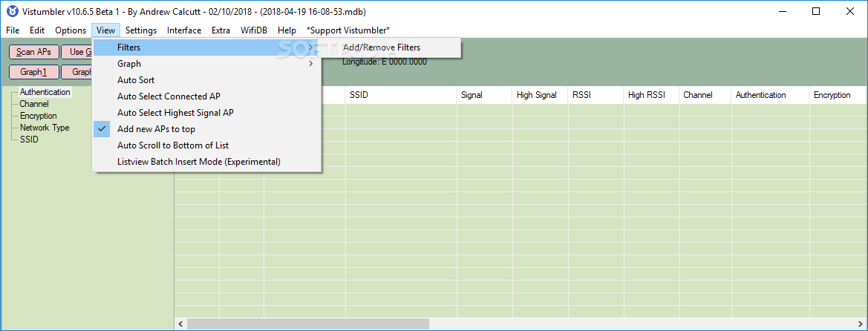Sort by Channel column header

point(705,95)
